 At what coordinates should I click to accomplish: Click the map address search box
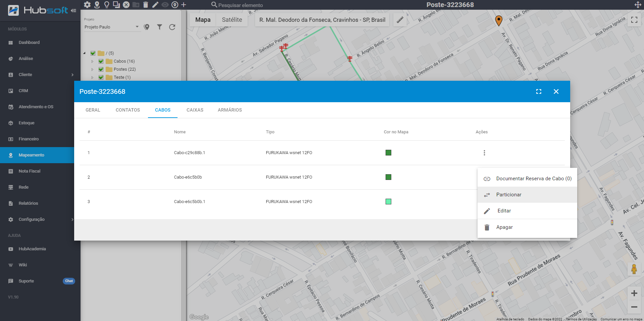point(322,20)
